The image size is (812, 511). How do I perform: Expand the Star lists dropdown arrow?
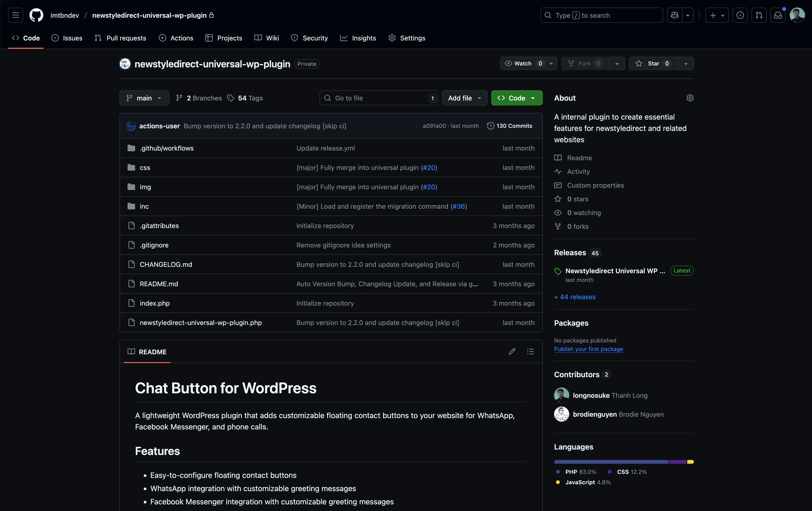pos(686,63)
